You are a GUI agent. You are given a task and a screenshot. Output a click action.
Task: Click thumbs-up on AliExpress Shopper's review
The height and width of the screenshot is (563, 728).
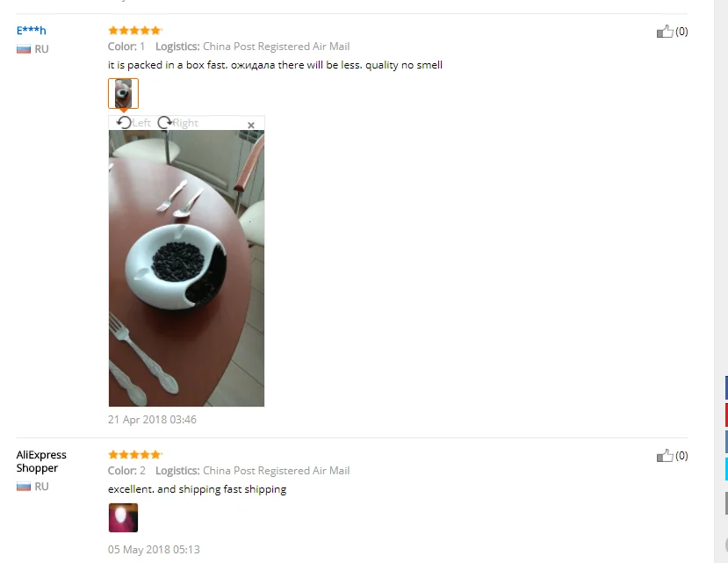tap(665, 456)
